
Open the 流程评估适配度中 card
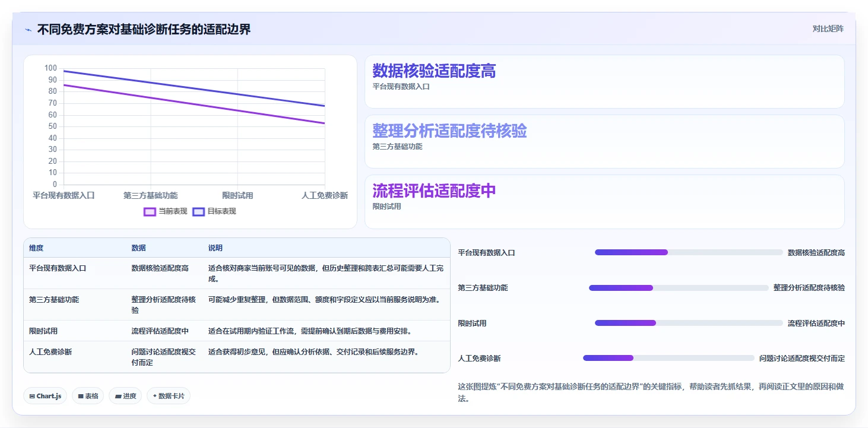604,202
